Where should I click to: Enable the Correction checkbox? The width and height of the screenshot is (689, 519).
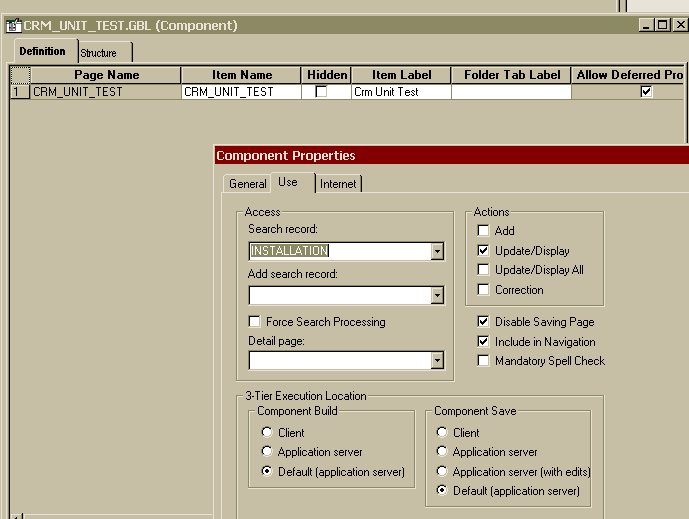pyautogui.click(x=483, y=290)
